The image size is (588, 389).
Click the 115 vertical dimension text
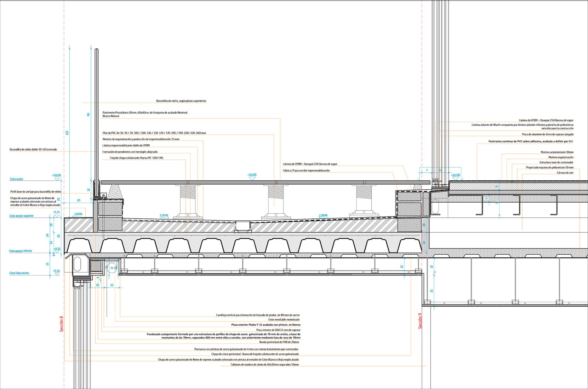[x=67, y=133]
